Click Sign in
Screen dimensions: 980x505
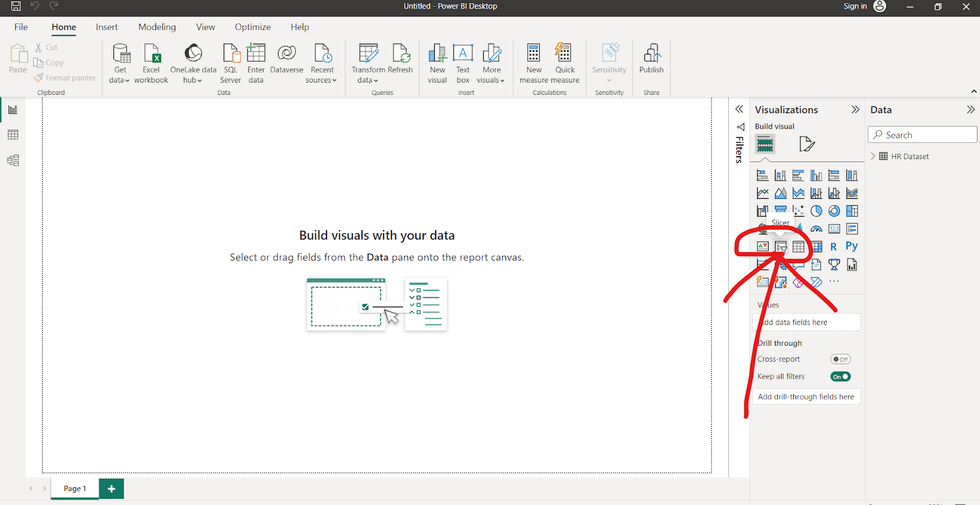(855, 6)
